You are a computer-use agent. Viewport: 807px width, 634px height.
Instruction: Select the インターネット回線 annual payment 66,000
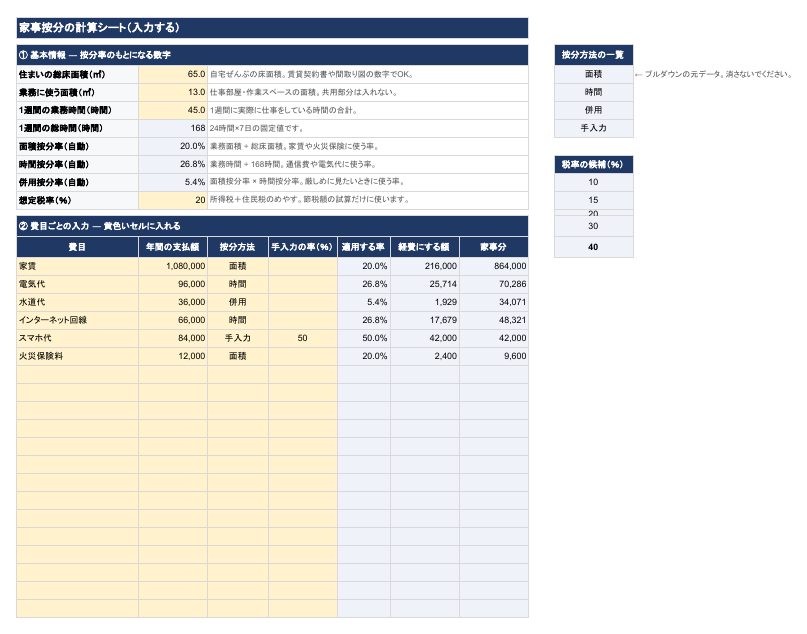tap(173, 320)
